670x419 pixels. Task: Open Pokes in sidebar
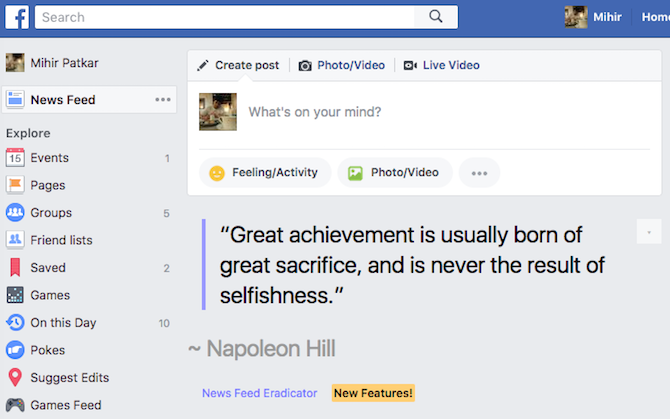(48, 350)
